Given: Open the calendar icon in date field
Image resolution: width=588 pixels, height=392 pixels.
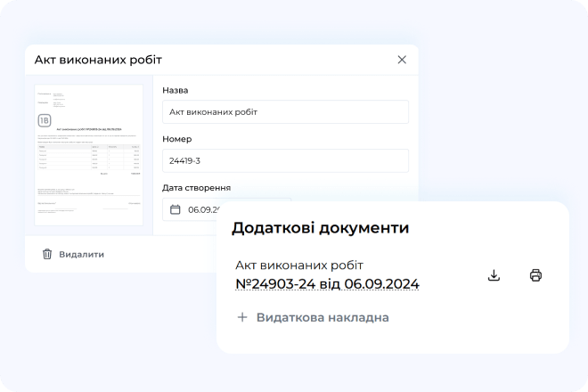Looking at the screenshot, I should coord(176,210).
